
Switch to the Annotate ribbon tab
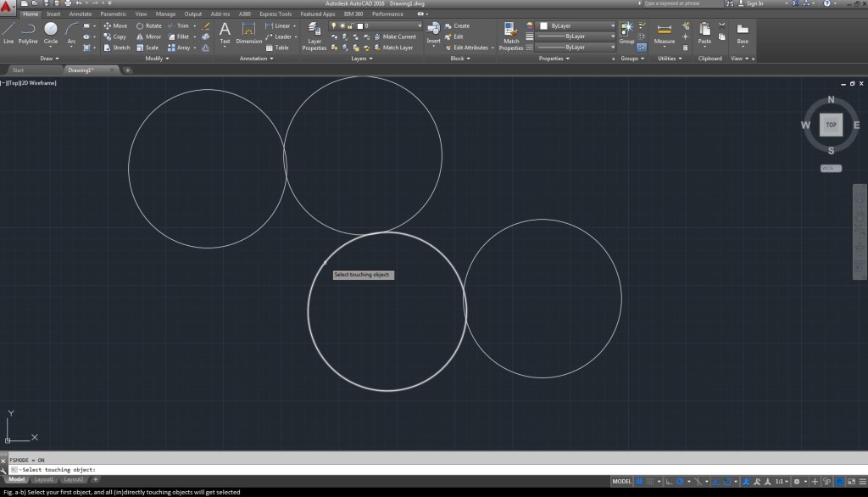81,14
